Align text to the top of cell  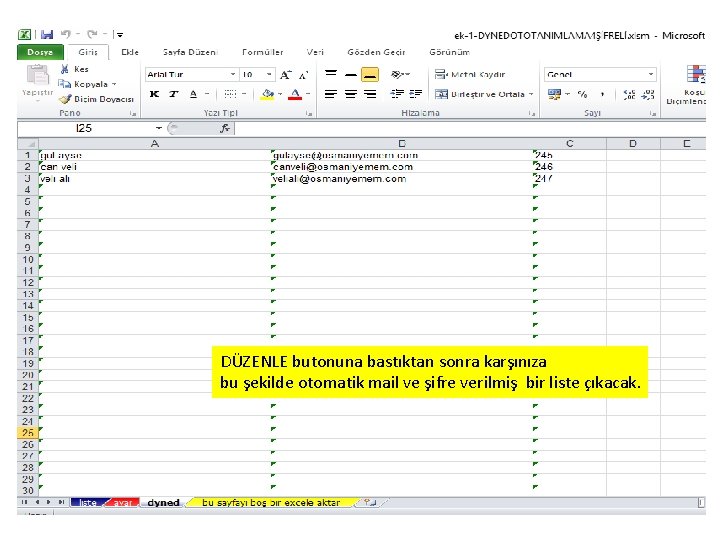[331, 74]
